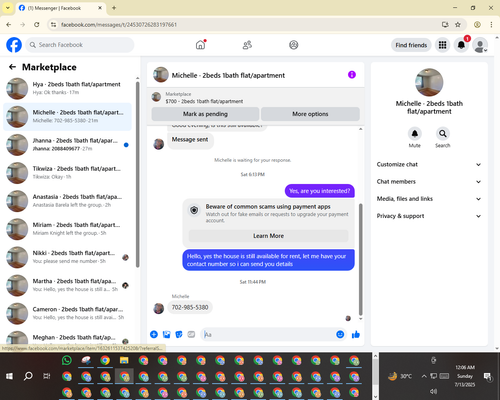Image resolution: width=500 pixels, height=400 pixels.
Task: Click the browser address bar
Action: coord(247,25)
